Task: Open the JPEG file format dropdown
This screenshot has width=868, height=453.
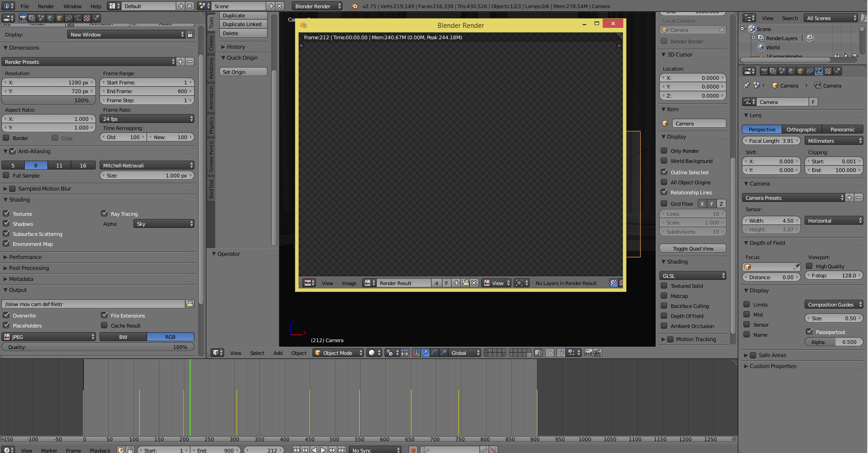Action: tap(49, 337)
